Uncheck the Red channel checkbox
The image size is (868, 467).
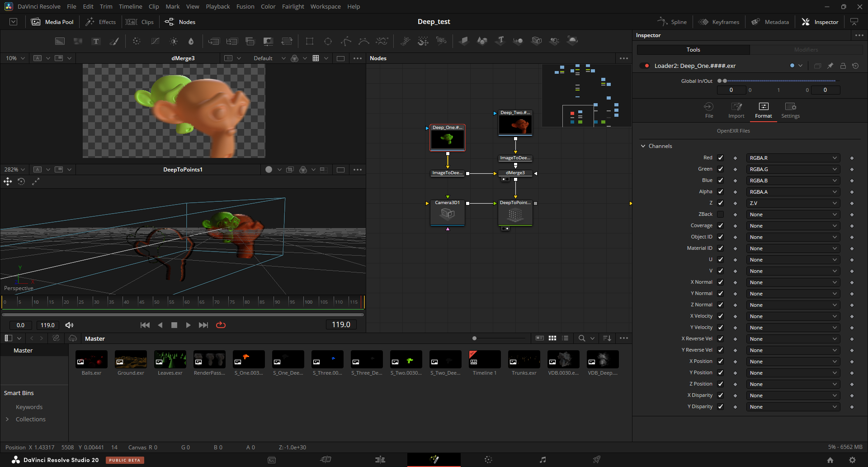tap(721, 158)
